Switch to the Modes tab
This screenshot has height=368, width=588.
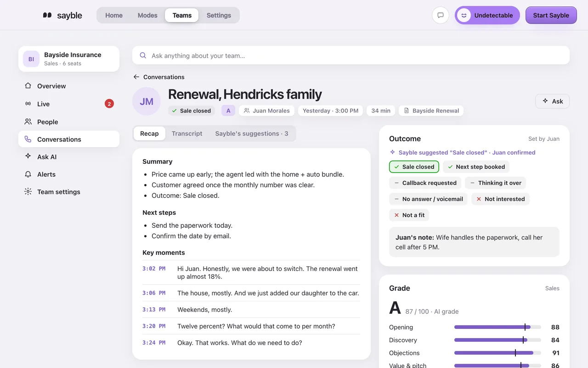(147, 15)
